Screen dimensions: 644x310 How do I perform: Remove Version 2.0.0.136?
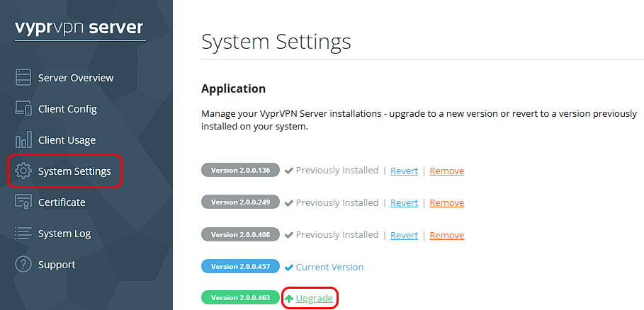447,171
